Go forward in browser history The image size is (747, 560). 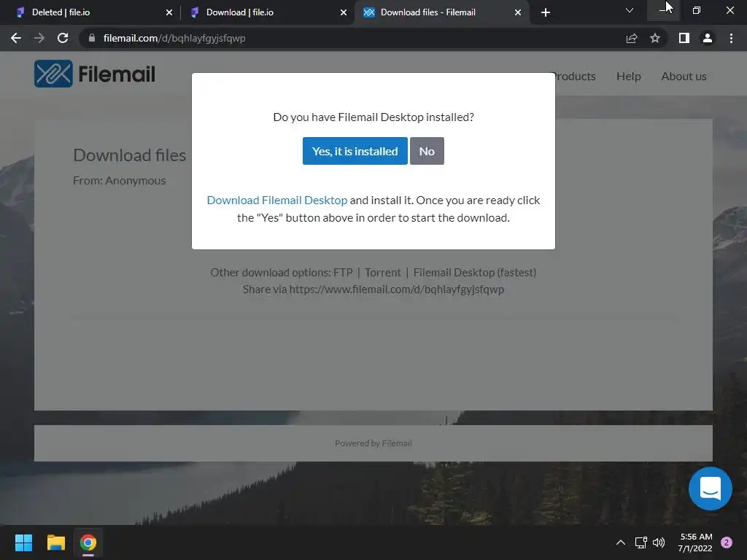pos(39,38)
